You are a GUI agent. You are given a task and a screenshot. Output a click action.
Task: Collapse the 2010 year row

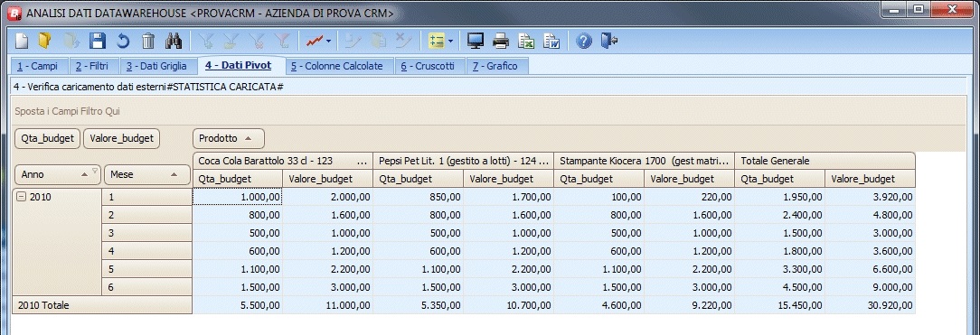pyautogui.click(x=22, y=197)
